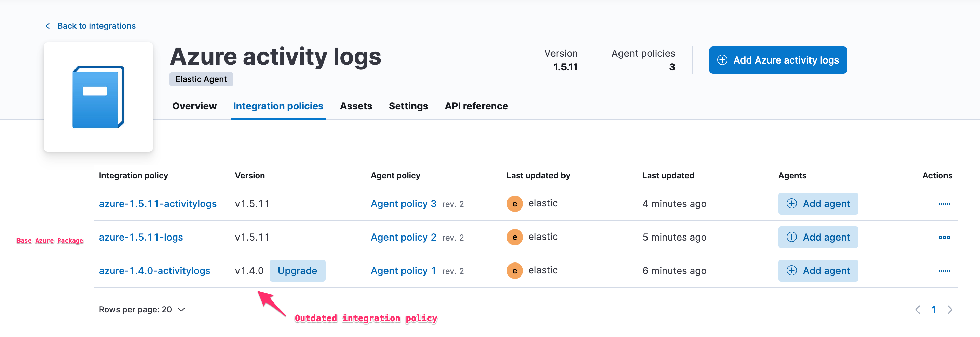The height and width of the screenshot is (337, 980).
Task: Add an agent to Agent policy 3
Action: [818, 203]
